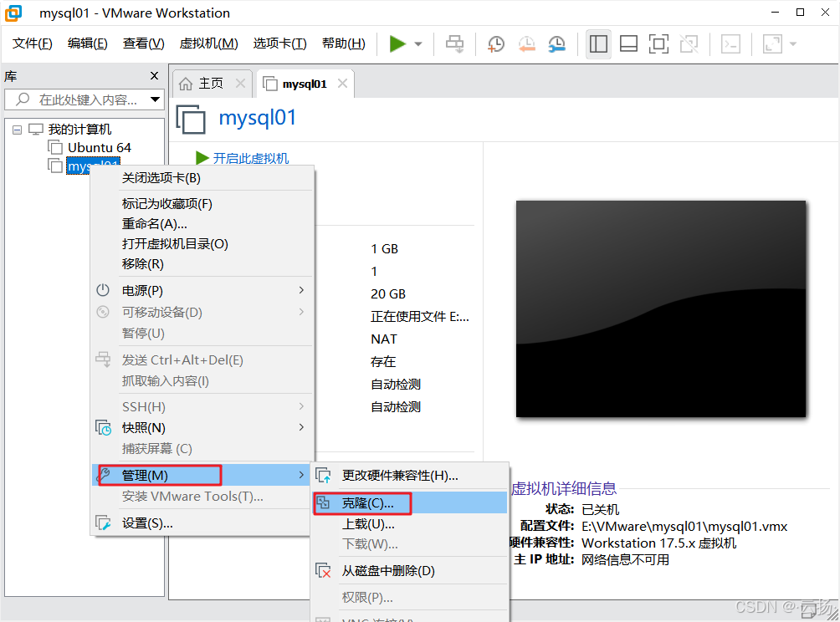This screenshot has width=840, height=622.
Task: Open the 选项卡(T) menu
Action: tap(279, 43)
